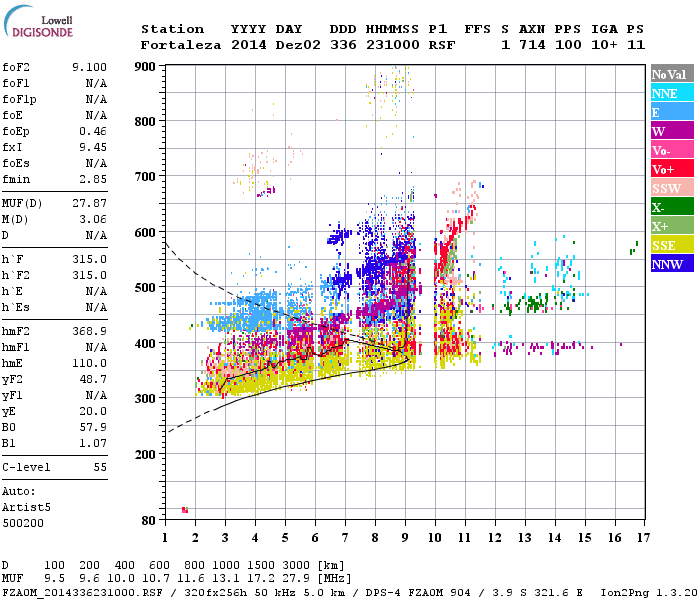Select the SSE yellow legend swatch
The height and width of the screenshot is (600, 700).
pyautogui.click(x=672, y=245)
